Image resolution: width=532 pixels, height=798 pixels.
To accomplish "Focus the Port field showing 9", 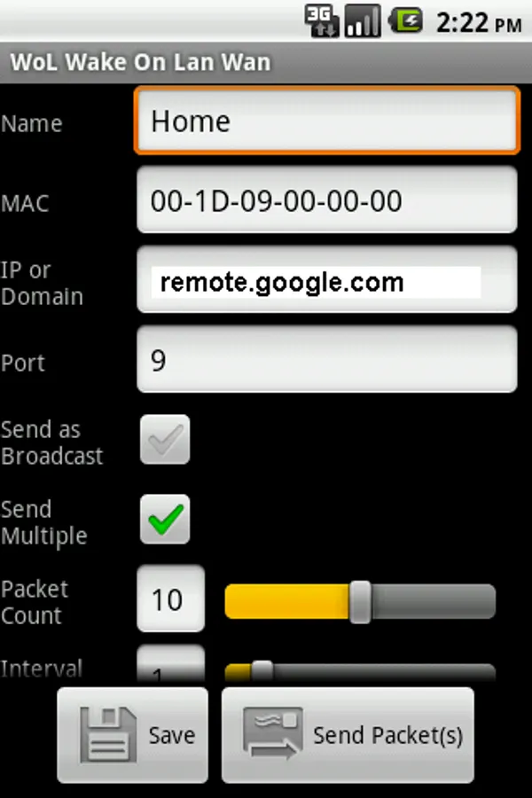I will point(327,360).
